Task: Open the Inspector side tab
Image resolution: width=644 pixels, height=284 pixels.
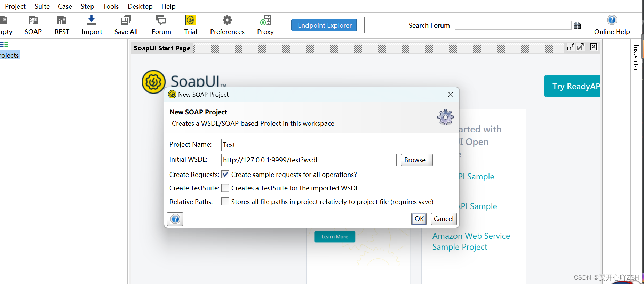Action: [x=636, y=58]
